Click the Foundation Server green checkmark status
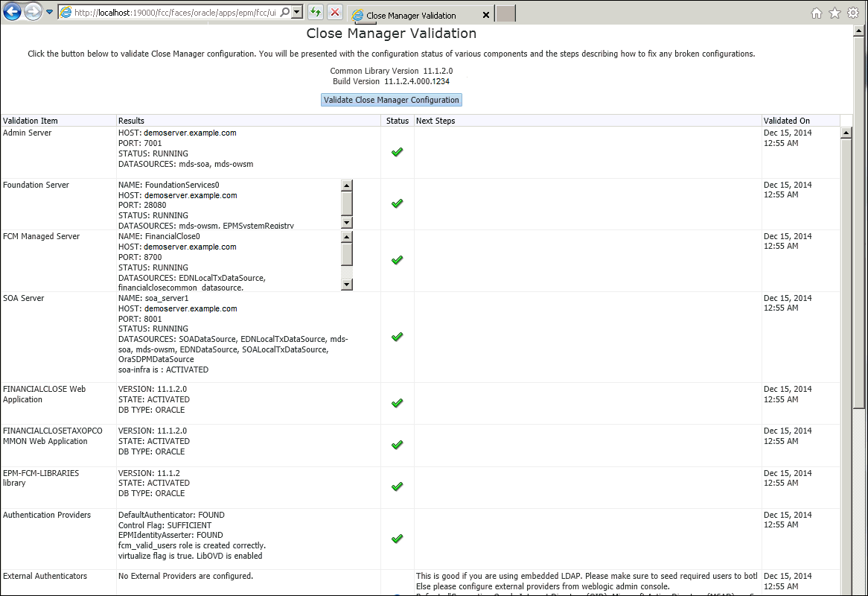868x596 pixels. tap(397, 204)
